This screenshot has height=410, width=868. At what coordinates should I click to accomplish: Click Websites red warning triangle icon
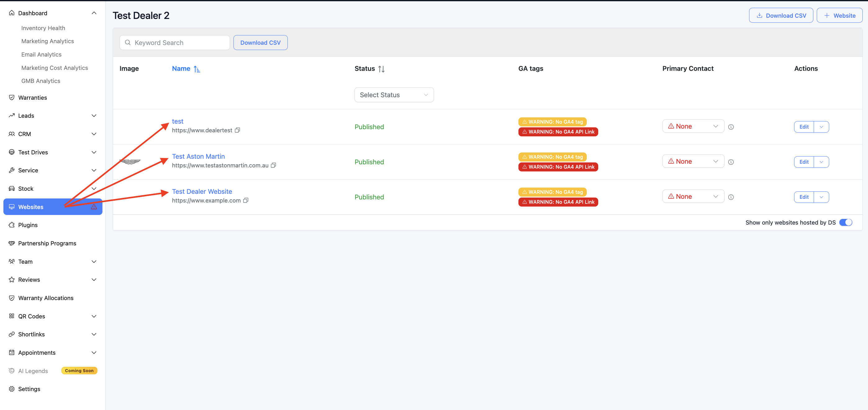94,207
